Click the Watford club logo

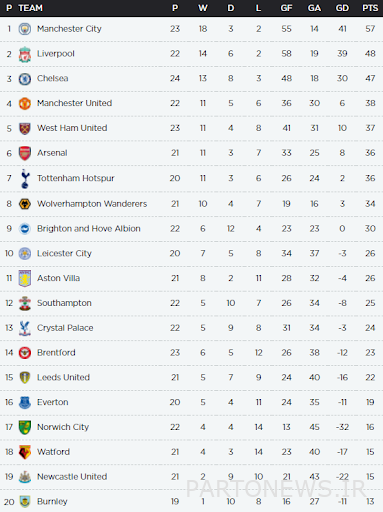coord(25,452)
